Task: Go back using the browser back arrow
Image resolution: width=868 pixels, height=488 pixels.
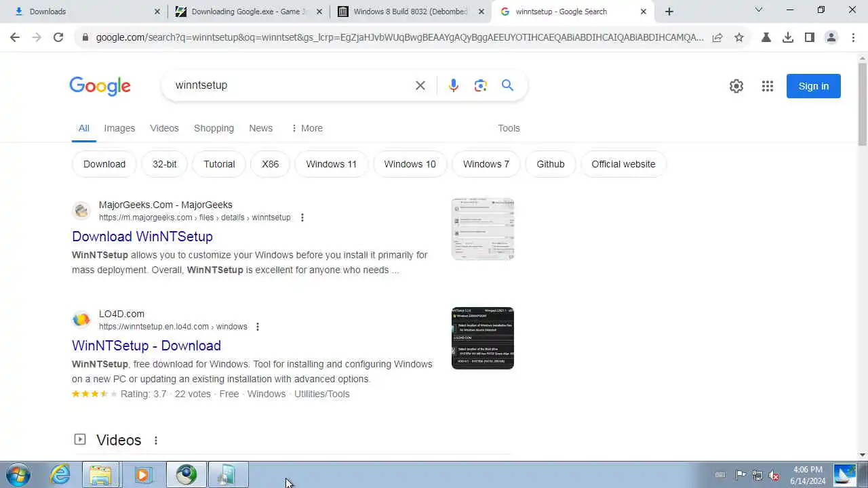Action: [x=15, y=38]
